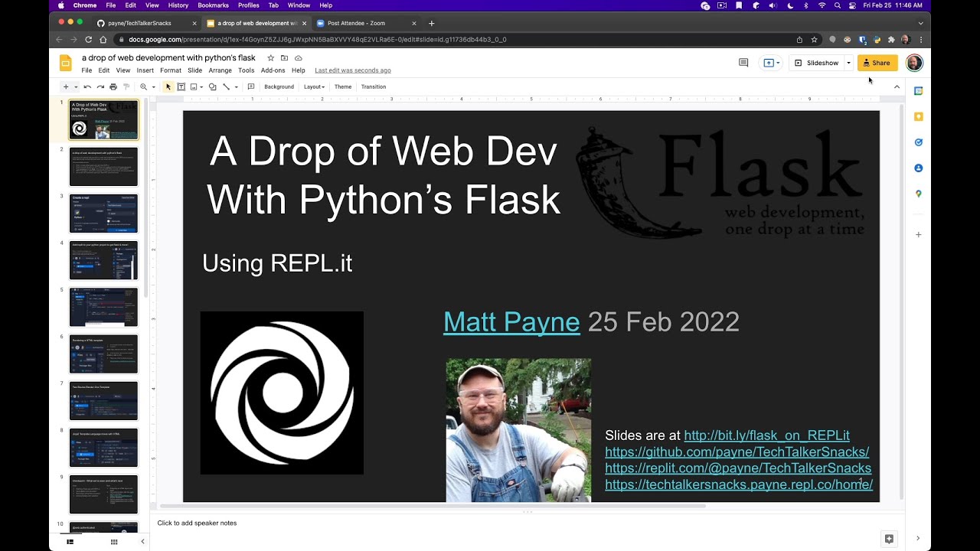
Task: Click the bit.ly/flask_on_REPLit link
Action: click(x=766, y=435)
